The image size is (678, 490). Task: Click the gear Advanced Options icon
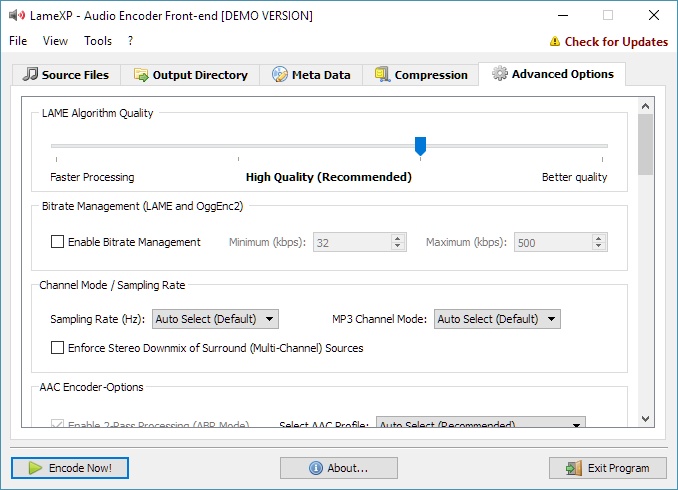500,74
